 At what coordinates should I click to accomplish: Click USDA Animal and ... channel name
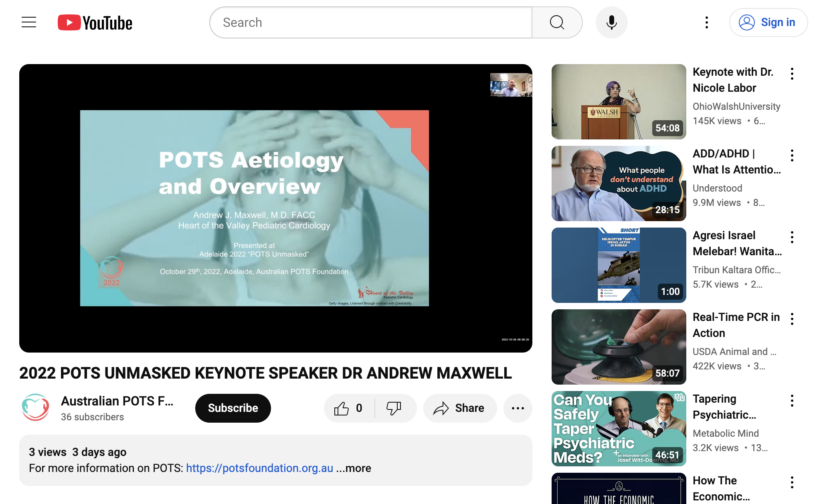click(x=734, y=352)
